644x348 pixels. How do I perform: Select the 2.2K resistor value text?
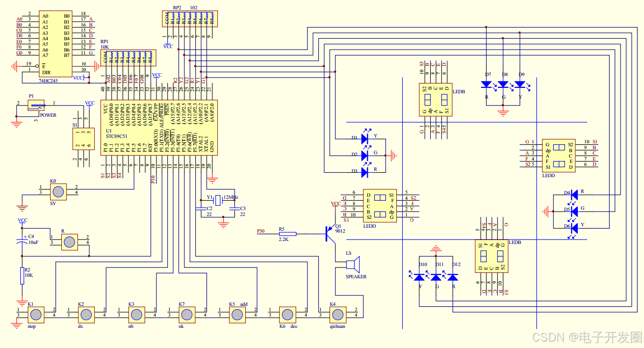(283, 239)
